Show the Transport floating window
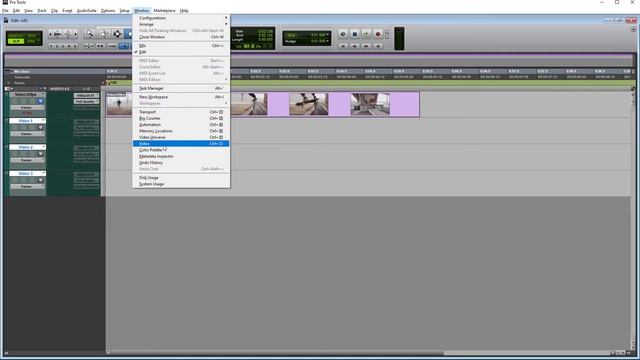Screen dimensions: 640x360 tap(181, 112)
